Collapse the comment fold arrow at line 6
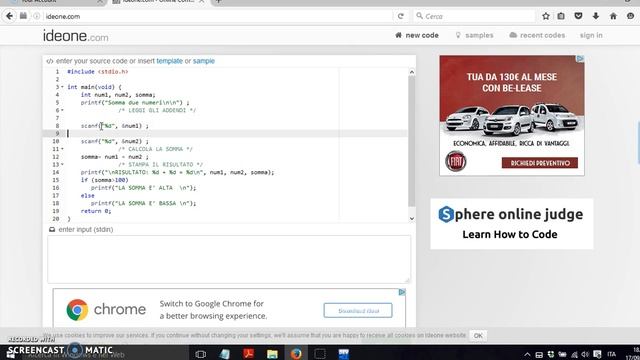The width and height of the screenshot is (640, 360). tap(62, 110)
